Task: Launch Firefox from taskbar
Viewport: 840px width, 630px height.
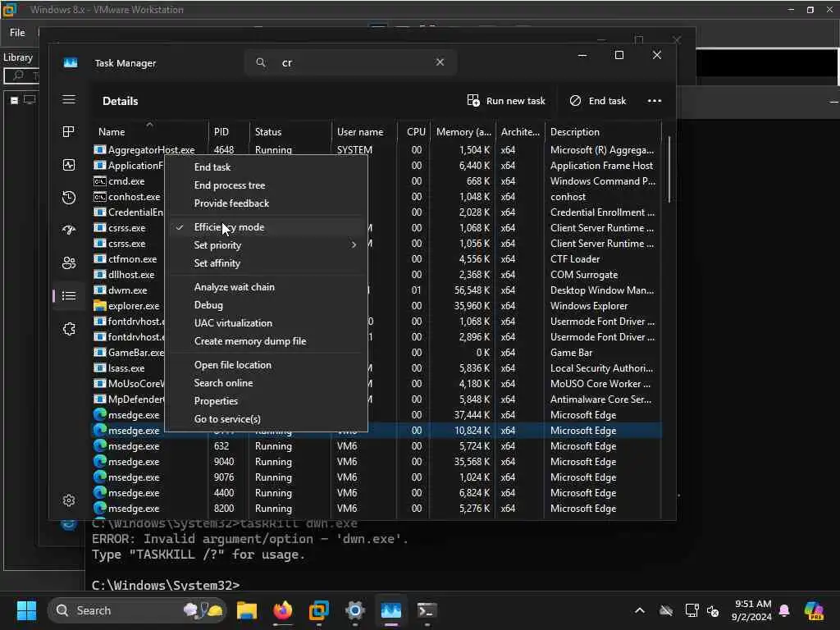Action: (x=283, y=610)
